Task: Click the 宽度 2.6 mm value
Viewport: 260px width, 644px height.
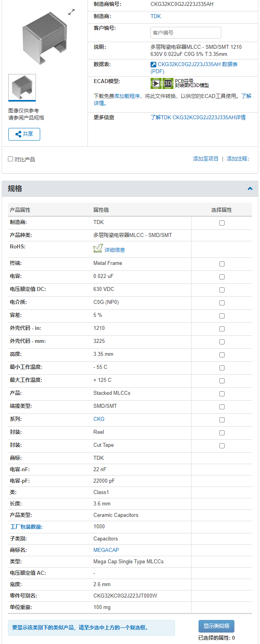Action: point(102,584)
